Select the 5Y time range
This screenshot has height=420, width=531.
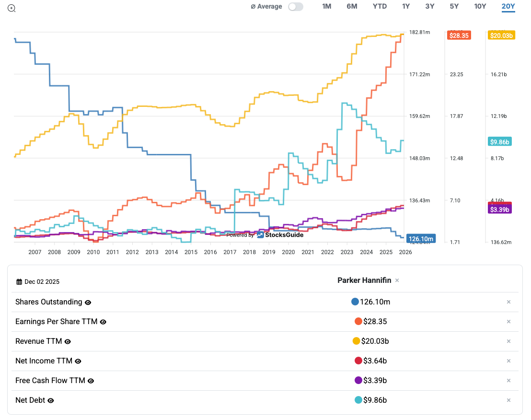point(454,6)
